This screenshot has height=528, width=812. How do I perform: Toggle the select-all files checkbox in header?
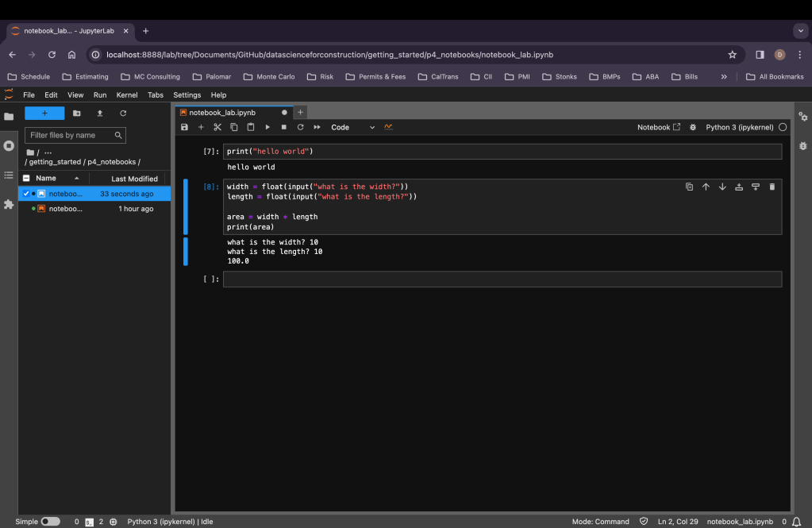26,179
